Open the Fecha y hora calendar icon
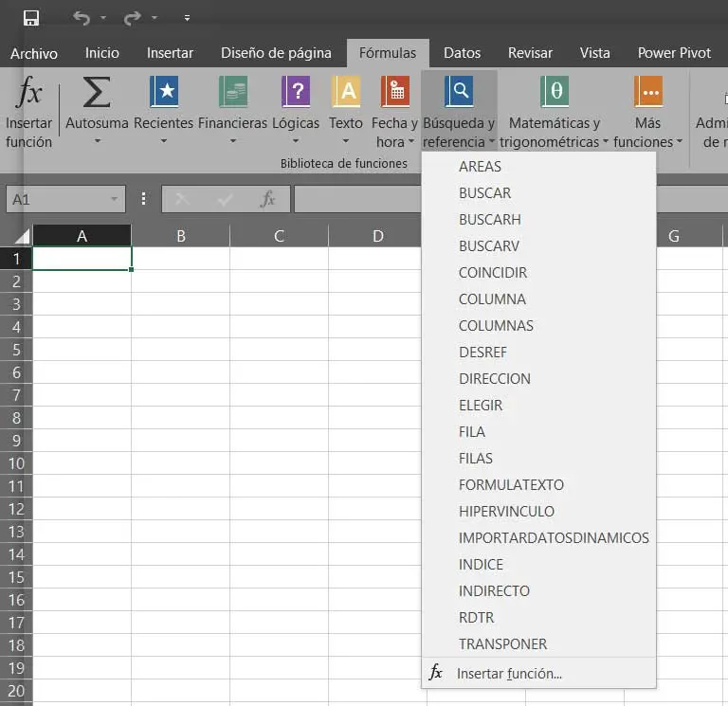 (394, 91)
